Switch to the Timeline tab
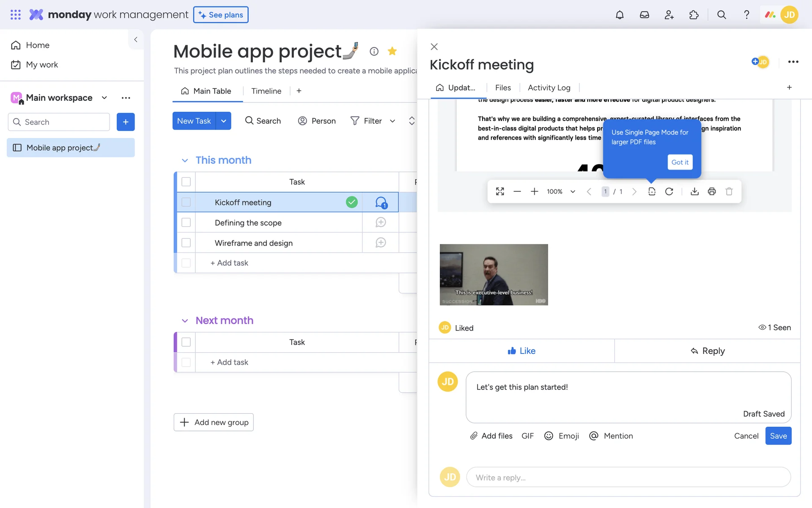This screenshot has width=812, height=508. coord(266,91)
